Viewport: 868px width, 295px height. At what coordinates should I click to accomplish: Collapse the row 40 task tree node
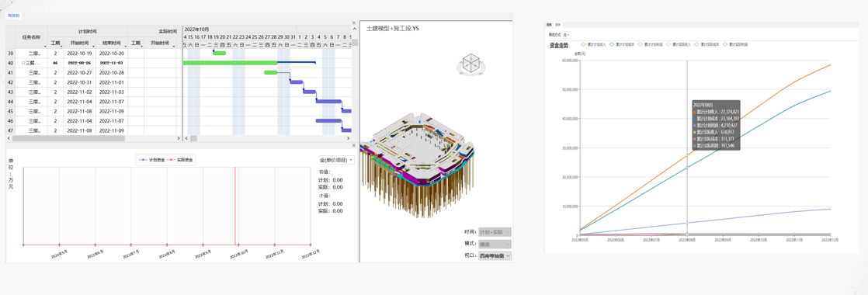point(23,64)
